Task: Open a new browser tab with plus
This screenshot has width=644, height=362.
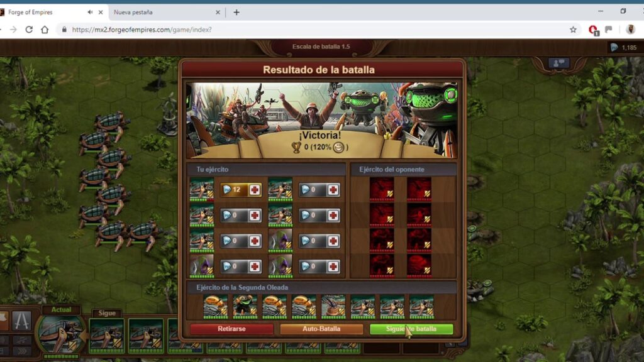Action: tap(236, 12)
